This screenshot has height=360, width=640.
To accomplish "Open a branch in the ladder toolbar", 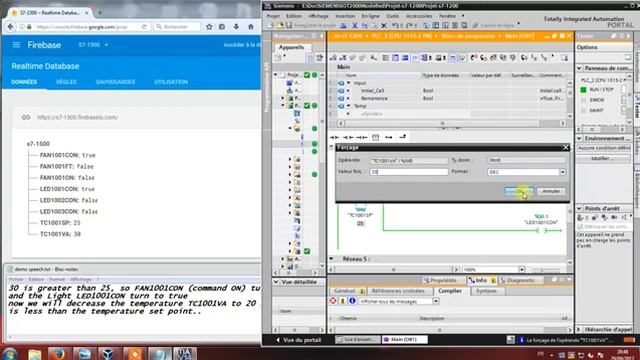I will click(389, 137).
